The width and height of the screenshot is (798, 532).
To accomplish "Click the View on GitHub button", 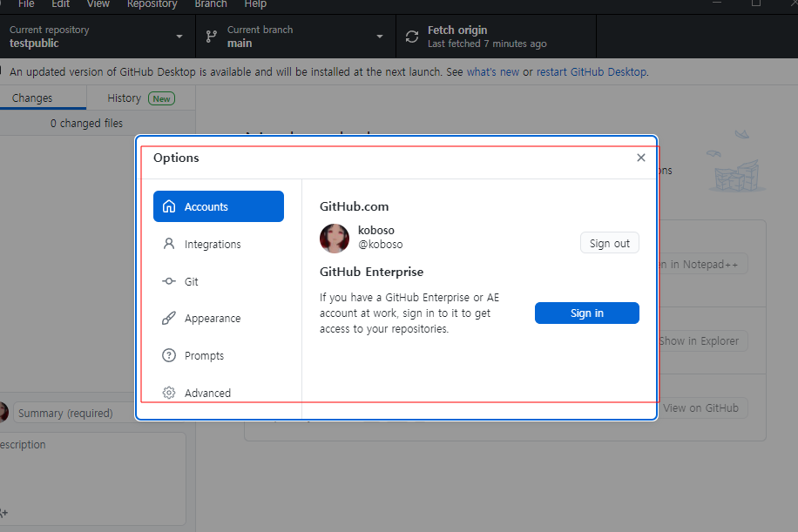I will pyautogui.click(x=702, y=407).
